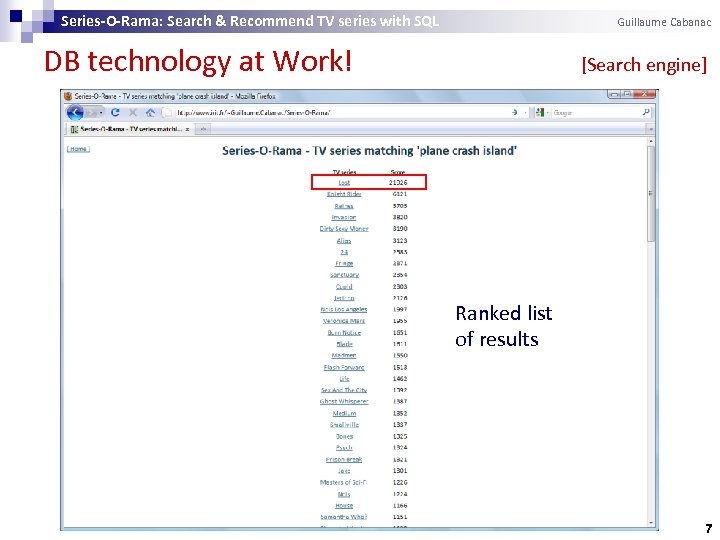720x540 pixels.
Task: Open the Burn Notice link
Action: 344,332
